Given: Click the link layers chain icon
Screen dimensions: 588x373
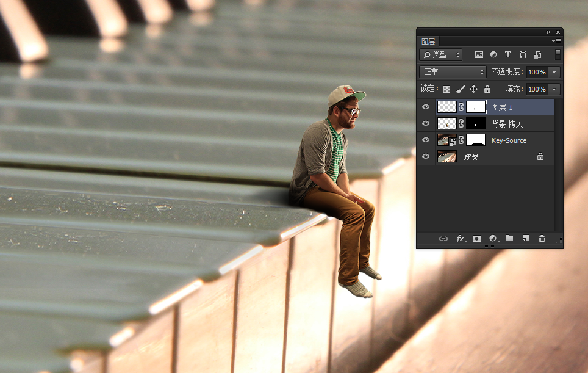Looking at the screenshot, I should pyautogui.click(x=443, y=239).
